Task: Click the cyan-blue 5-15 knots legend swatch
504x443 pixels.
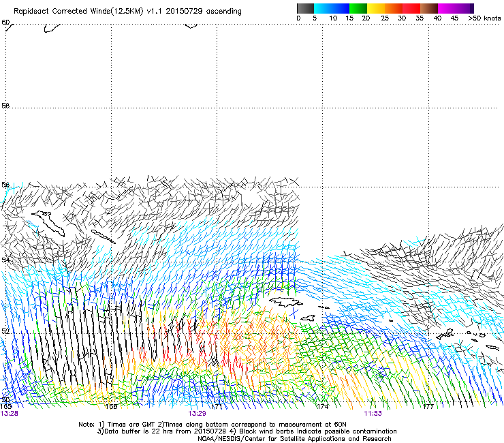Action: coord(332,8)
